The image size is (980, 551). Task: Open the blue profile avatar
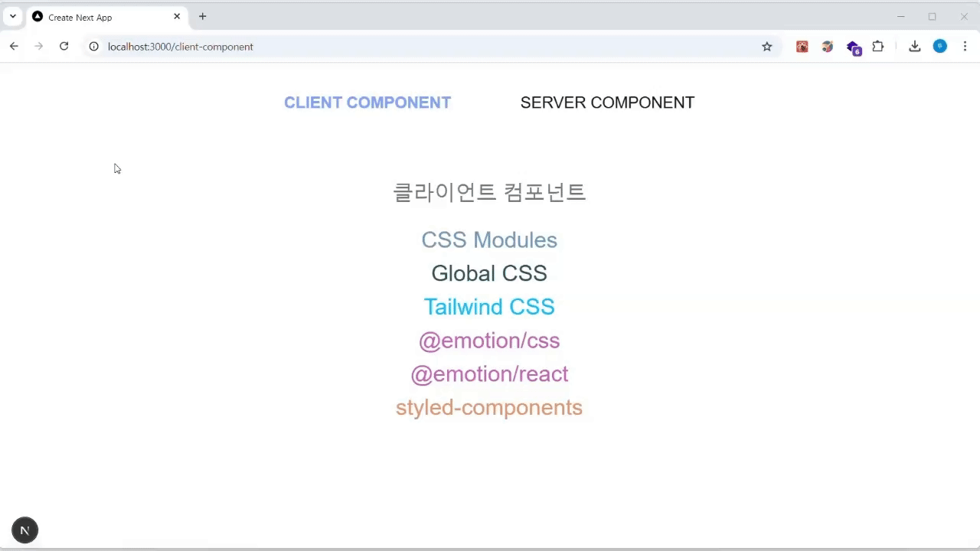click(940, 47)
